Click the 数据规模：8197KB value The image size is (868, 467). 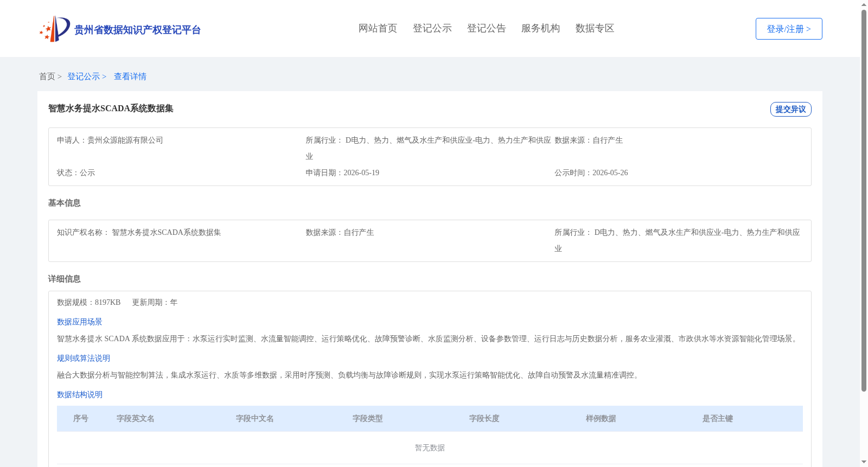pyautogui.click(x=88, y=302)
